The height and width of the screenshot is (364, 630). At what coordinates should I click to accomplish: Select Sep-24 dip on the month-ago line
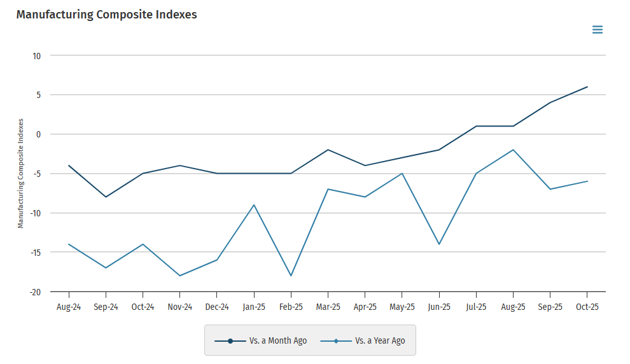(x=106, y=197)
